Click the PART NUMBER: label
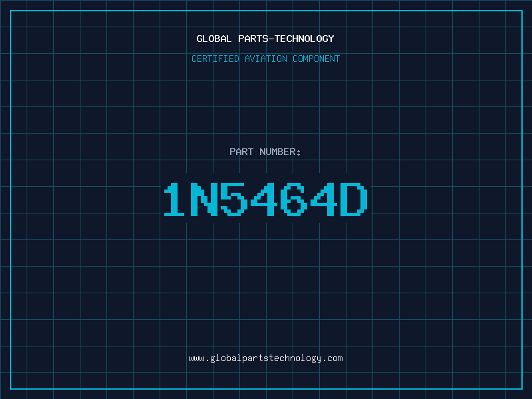 (x=265, y=152)
